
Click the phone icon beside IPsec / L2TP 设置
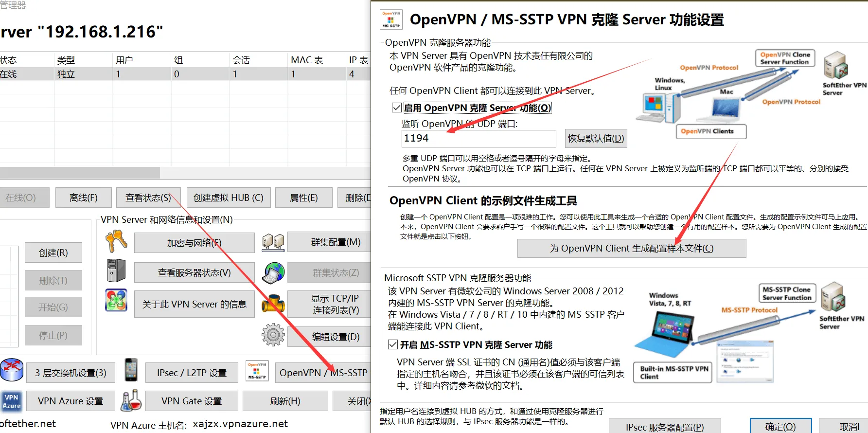click(x=131, y=370)
